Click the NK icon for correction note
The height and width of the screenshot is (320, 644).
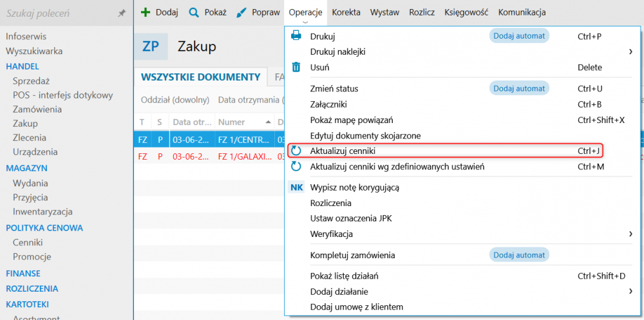point(296,187)
